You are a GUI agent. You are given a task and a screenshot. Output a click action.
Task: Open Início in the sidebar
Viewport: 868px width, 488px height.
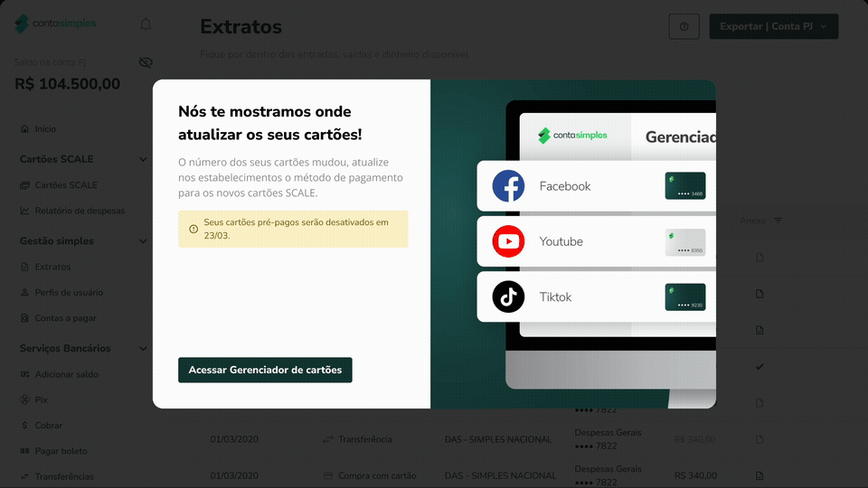pos(45,129)
